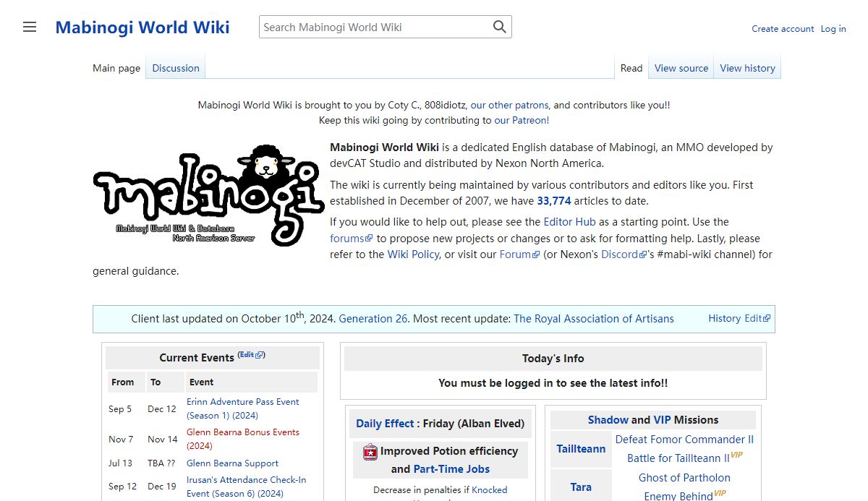Viewport: 868px width, 501px height.
Task: Select the Read tab
Action: click(631, 68)
